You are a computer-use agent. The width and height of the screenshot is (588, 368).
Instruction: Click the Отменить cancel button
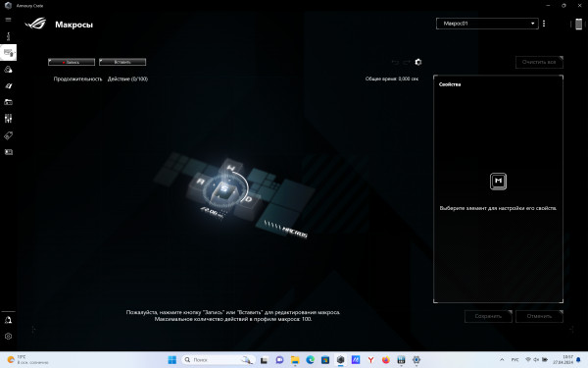click(x=539, y=316)
